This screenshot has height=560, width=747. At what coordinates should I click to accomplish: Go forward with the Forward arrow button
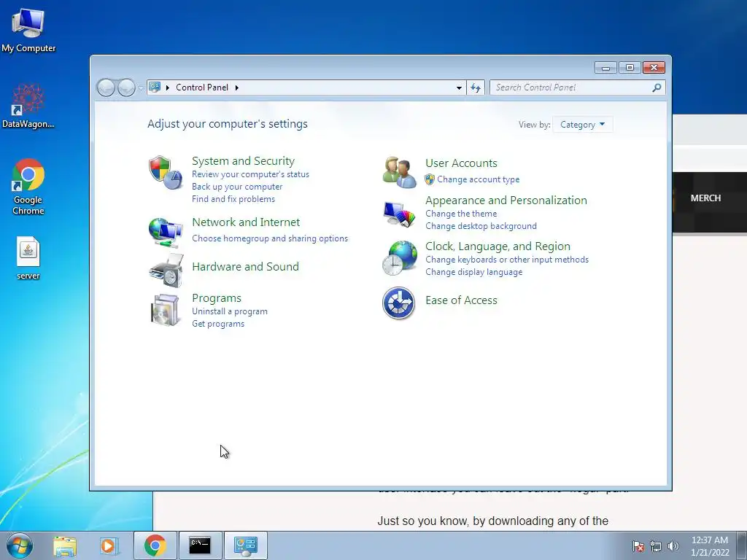coord(126,87)
